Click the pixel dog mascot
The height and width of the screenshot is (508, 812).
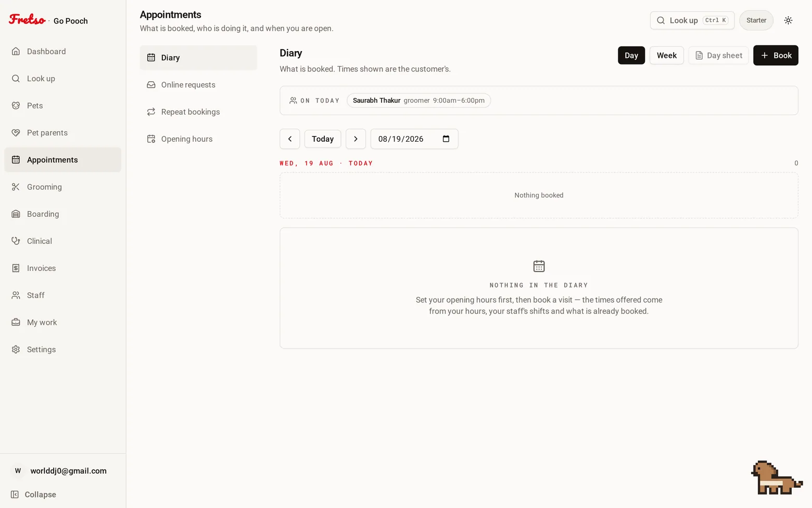(x=777, y=478)
